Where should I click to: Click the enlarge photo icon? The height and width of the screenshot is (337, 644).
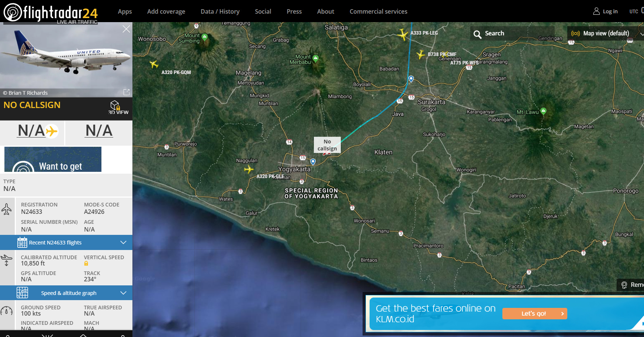point(127,92)
